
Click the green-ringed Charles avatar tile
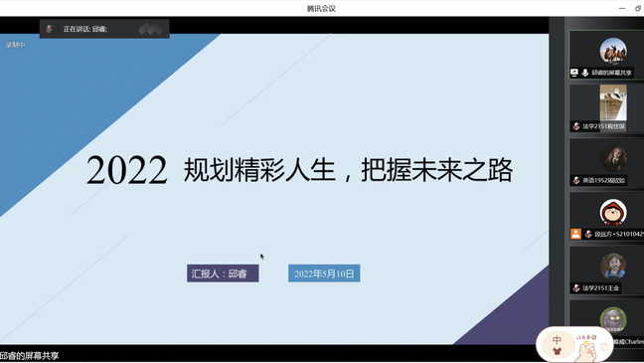pyautogui.click(x=613, y=319)
